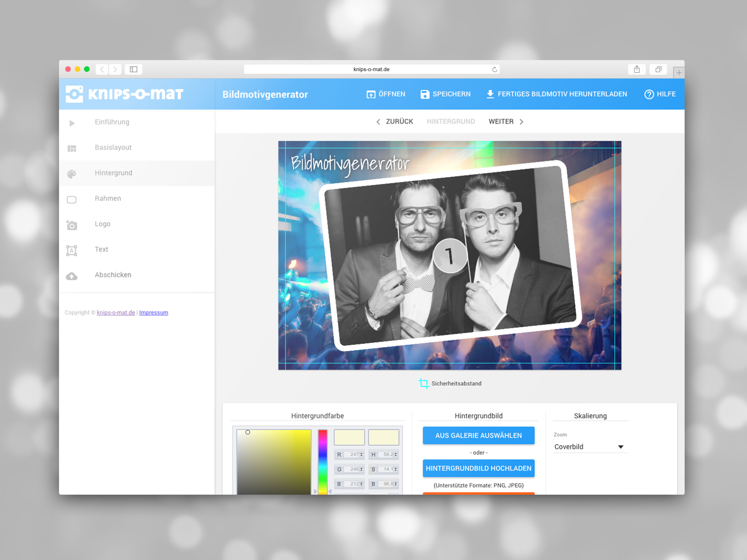Click the Text box icon

point(72,251)
